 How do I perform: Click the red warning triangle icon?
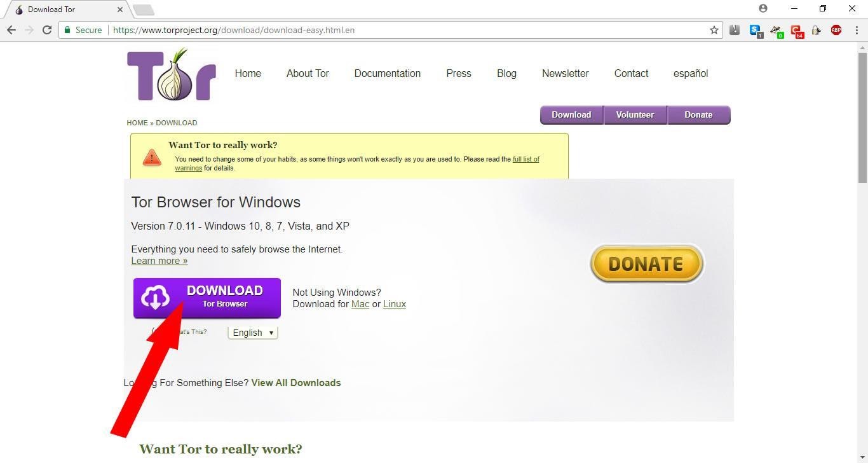tap(152, 157)
